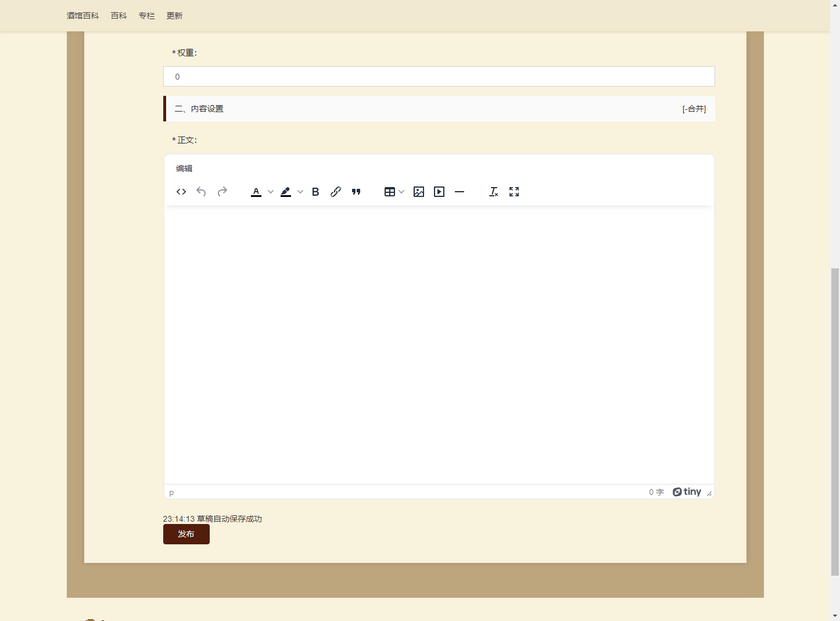
Task: Click the undo arrow in editor toolbar
Action: coord(201,192)
